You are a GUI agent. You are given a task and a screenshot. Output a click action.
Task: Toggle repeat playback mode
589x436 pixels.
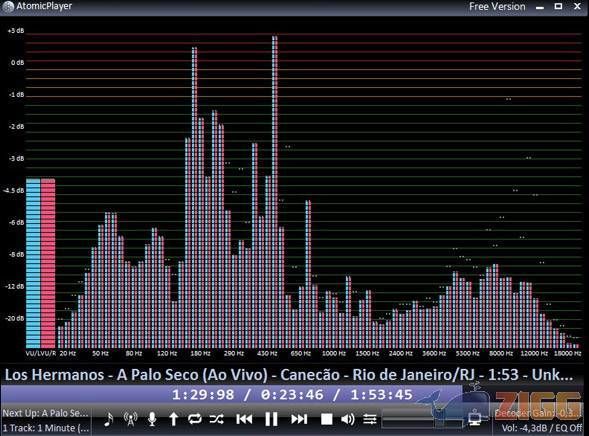click(x=195, y=419)
